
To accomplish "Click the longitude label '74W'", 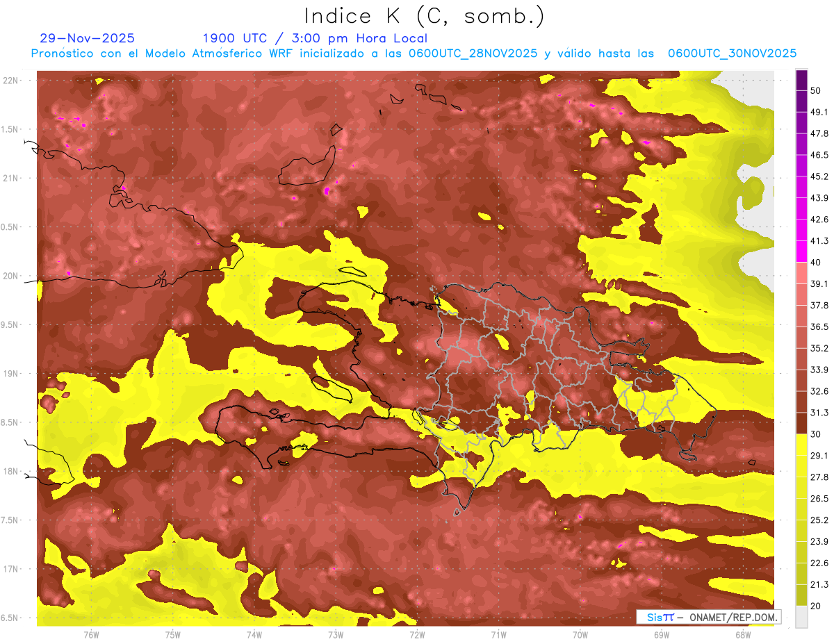I will point(254,635).
